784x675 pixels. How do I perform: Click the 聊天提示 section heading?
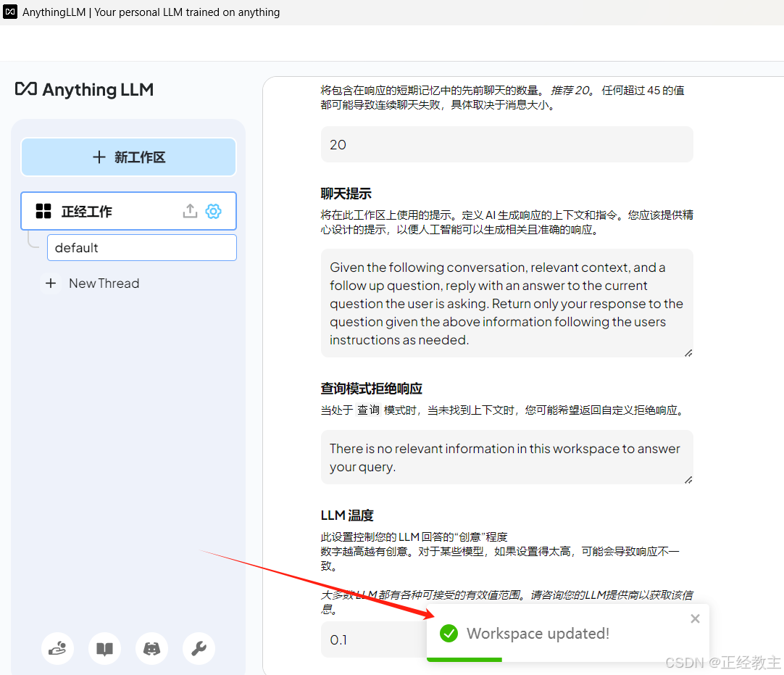tap(346, 194)
